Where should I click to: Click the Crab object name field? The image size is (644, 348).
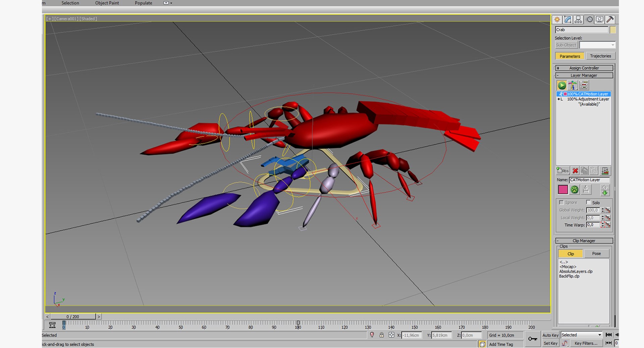pos(582,30)
